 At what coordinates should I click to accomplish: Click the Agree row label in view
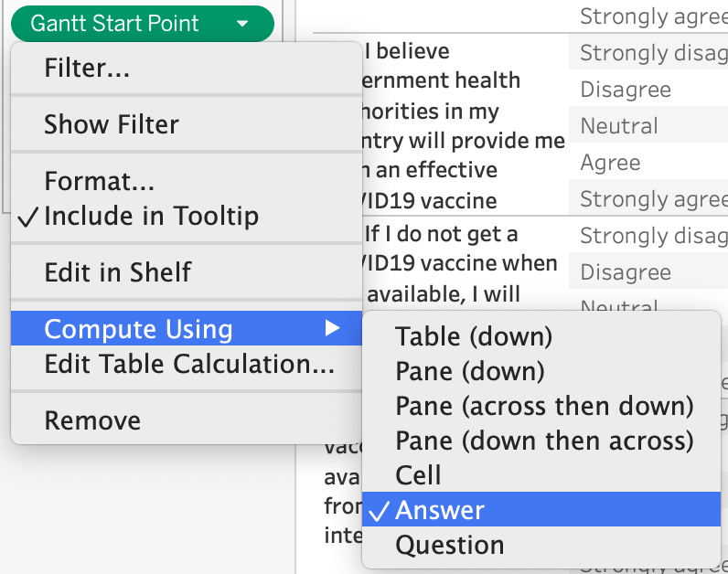610,163
